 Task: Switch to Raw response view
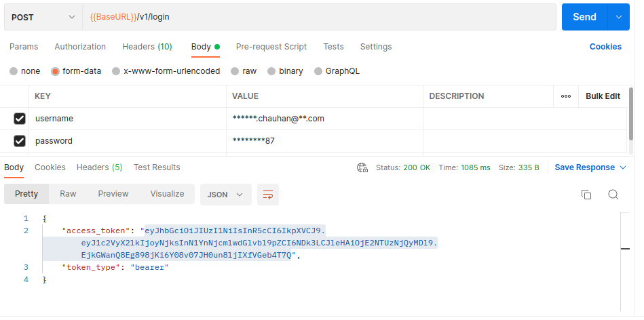tap(68, 194)
